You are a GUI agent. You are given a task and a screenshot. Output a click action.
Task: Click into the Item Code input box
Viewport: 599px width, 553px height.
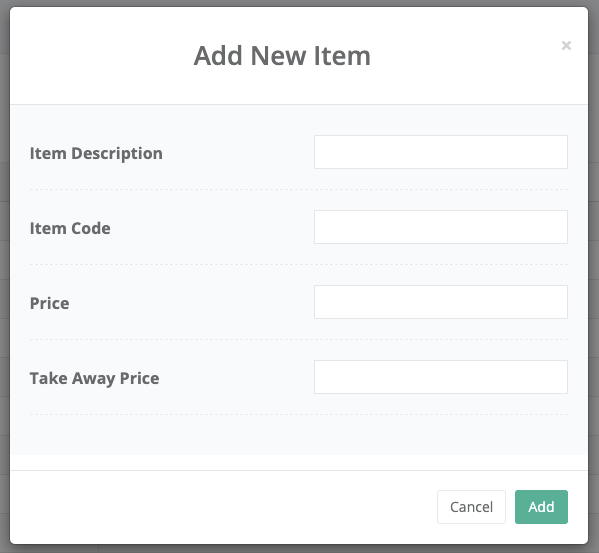click(x=441, y=227)
